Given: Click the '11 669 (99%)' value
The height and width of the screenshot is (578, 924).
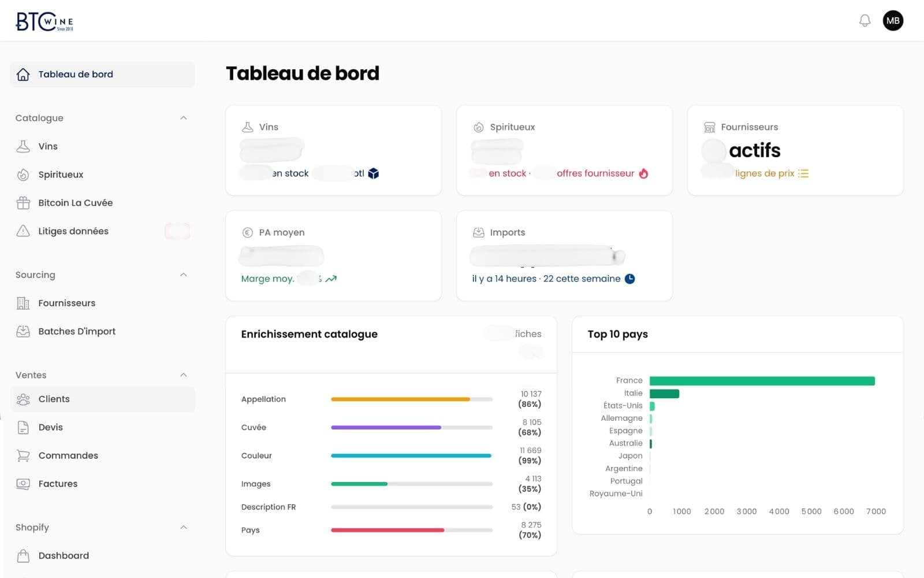Looking at the screenshot, I should [530, 455].
